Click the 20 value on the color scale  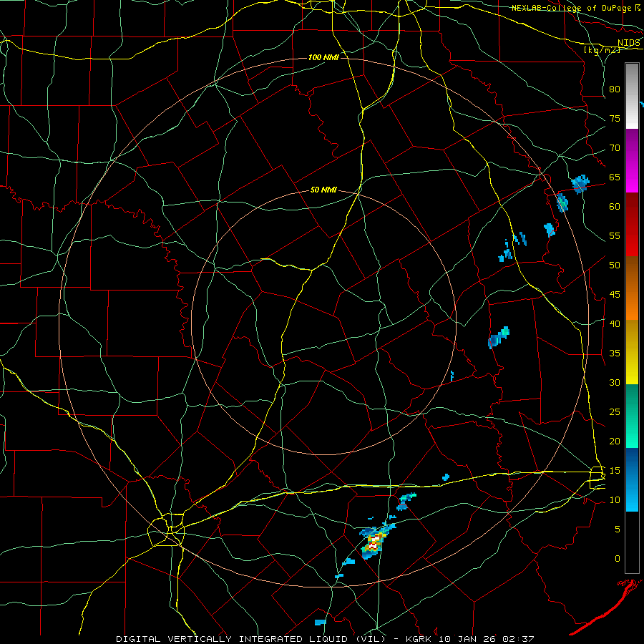pyautogui.click(x=615, y=441)
